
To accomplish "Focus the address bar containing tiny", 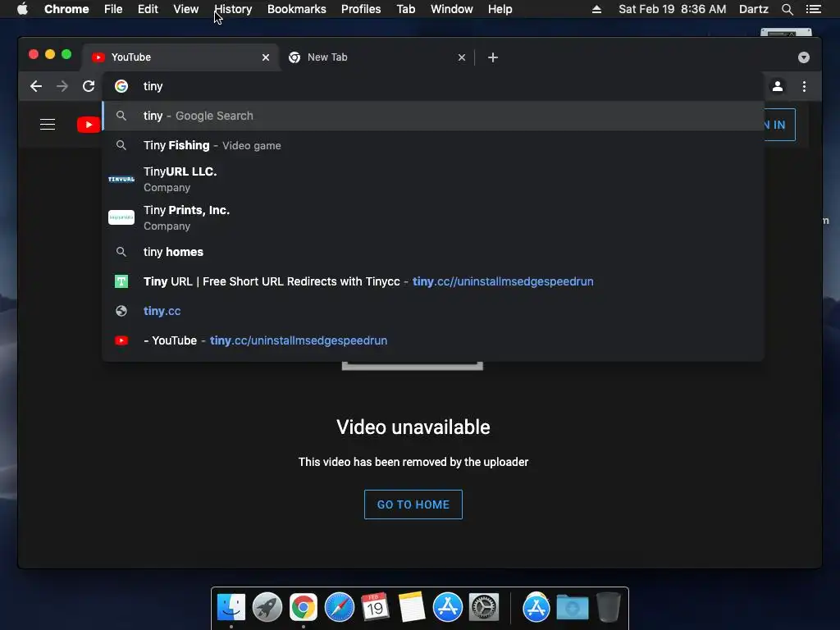I will [x=434, y=86].
